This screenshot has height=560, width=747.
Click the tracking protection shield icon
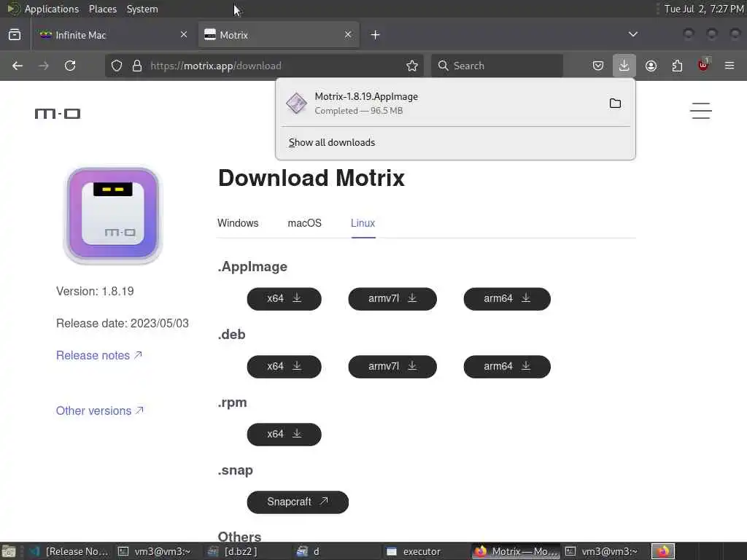pyautogui.click(x=117, y=66)
